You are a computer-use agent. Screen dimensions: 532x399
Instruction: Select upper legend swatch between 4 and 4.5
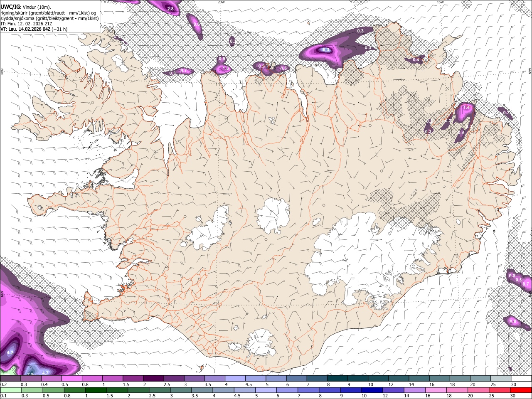click(x=235, y=379)
